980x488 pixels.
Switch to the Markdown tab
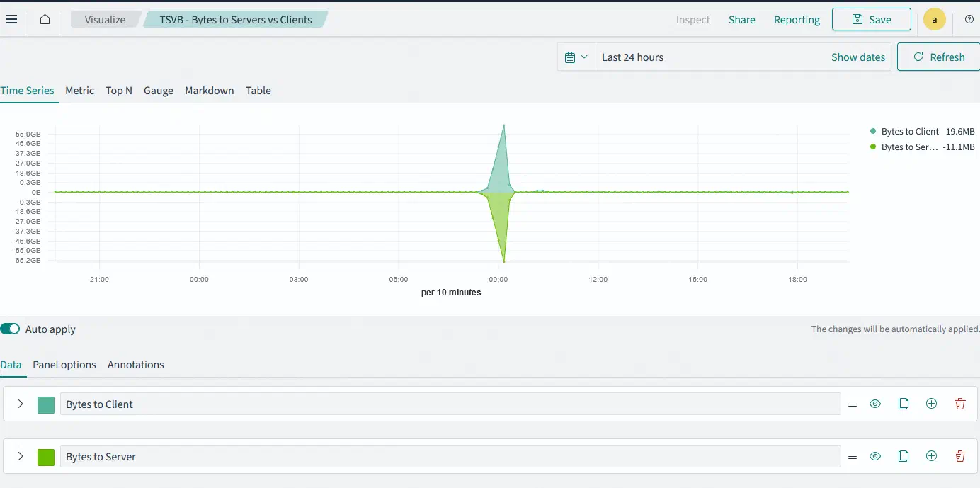(x=210, y=91)
